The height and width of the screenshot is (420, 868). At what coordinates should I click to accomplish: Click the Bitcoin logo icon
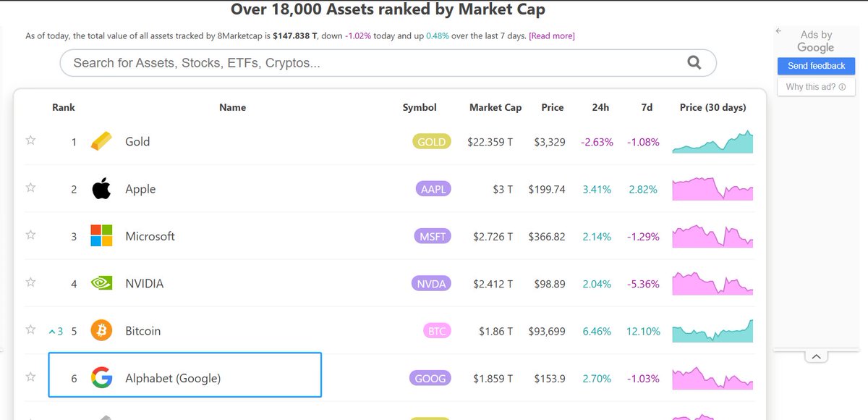tap(101, 330)
